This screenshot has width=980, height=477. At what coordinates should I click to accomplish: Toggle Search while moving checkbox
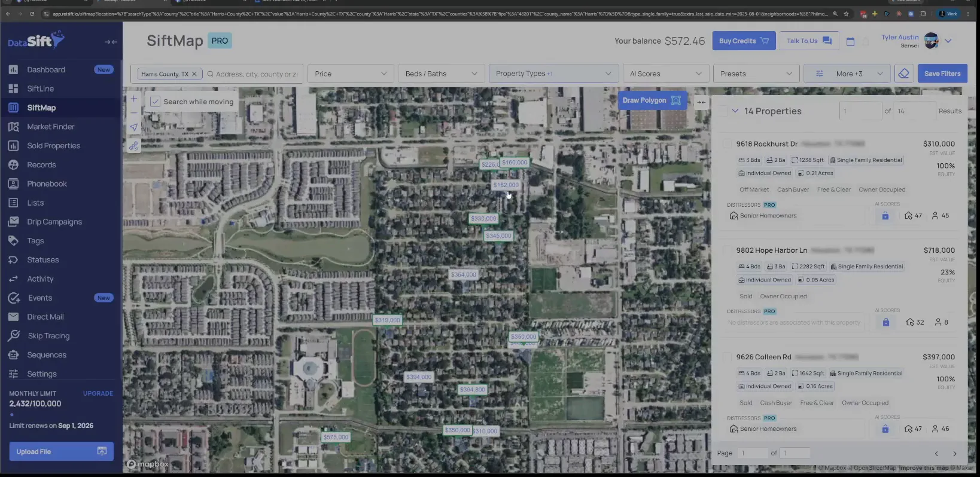click(x=155, y=102)
